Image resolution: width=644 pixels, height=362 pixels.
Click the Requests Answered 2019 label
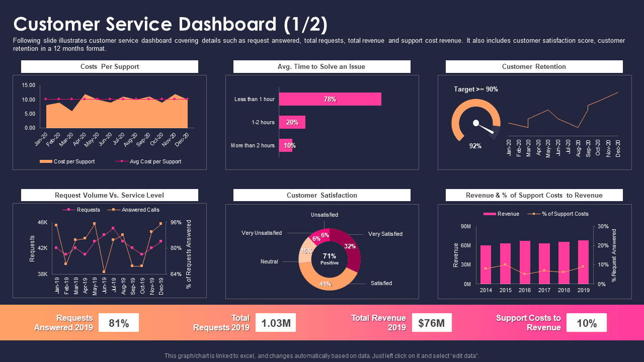64,323
